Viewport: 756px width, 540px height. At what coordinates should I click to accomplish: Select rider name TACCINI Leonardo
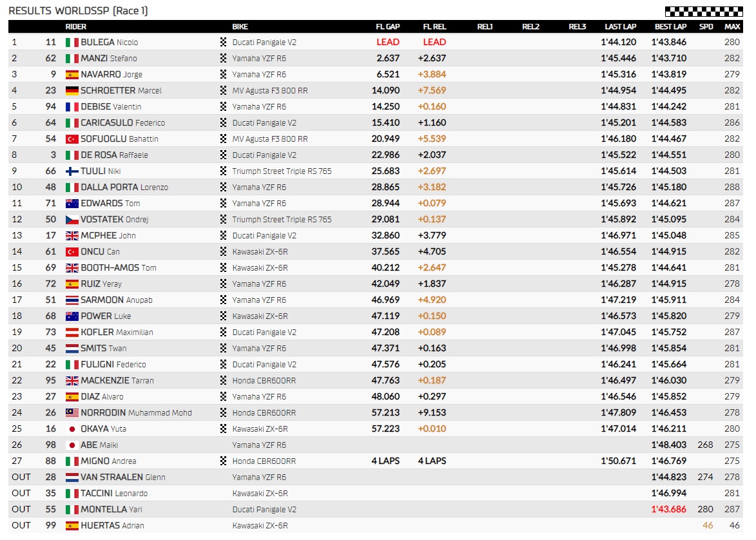pos(114,493)
